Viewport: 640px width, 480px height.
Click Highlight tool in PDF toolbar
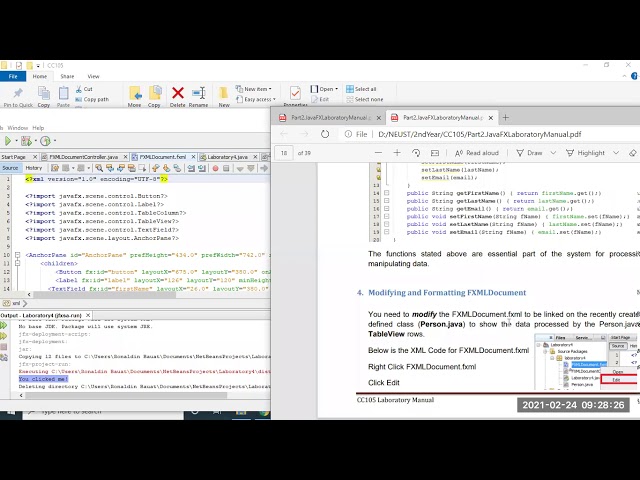pyautogui.click(x=585, y=153)
